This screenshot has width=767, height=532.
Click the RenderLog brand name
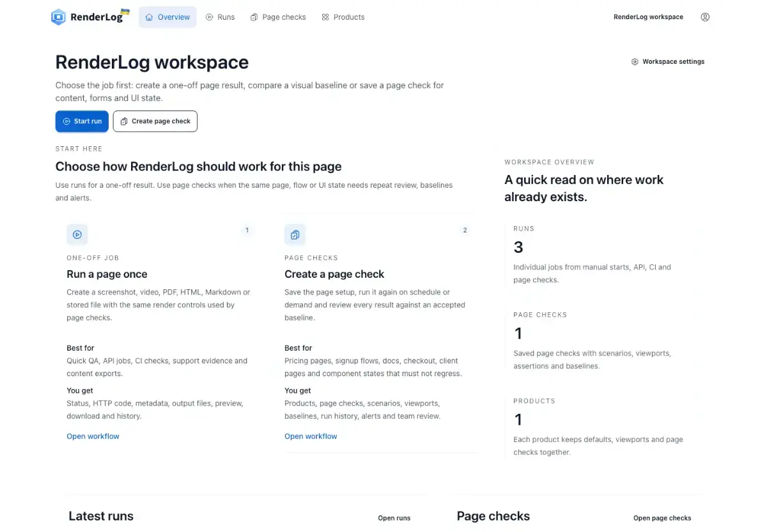point(97,17)
